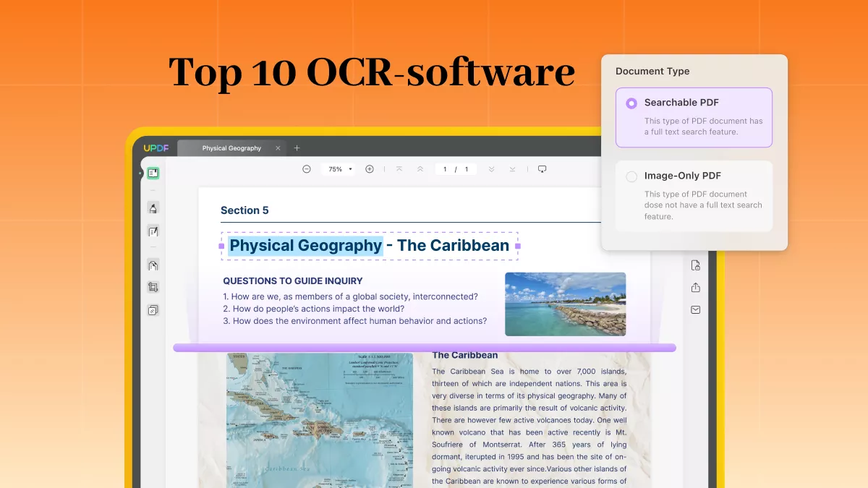Viewport: 868px width, 488px height.
Task: Open the Edit PDF tool
Action: 153,231
